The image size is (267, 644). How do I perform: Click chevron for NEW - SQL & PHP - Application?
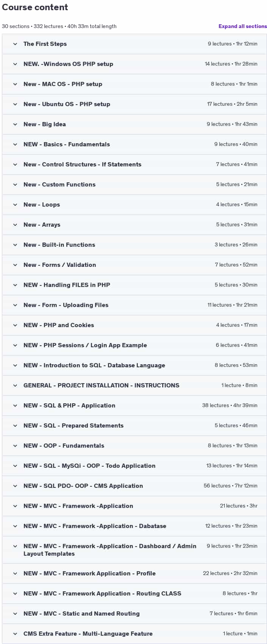(x=15, y=406)
